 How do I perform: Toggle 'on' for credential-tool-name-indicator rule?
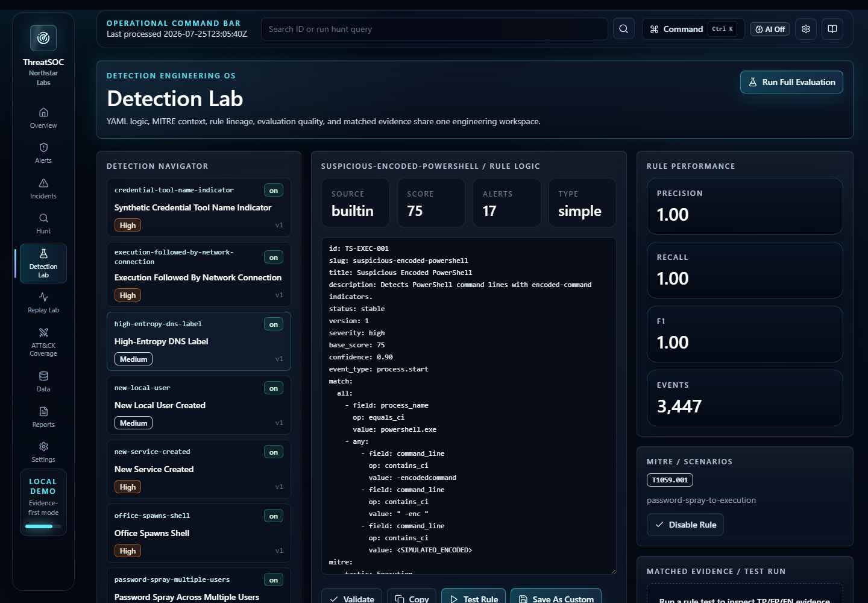[x=274, y=190]
